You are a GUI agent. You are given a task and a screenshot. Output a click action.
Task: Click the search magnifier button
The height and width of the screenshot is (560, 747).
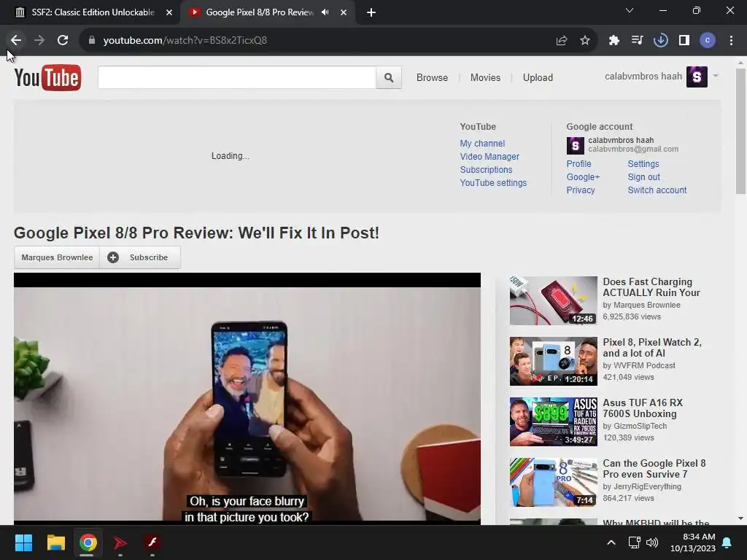tap(389, 77)
